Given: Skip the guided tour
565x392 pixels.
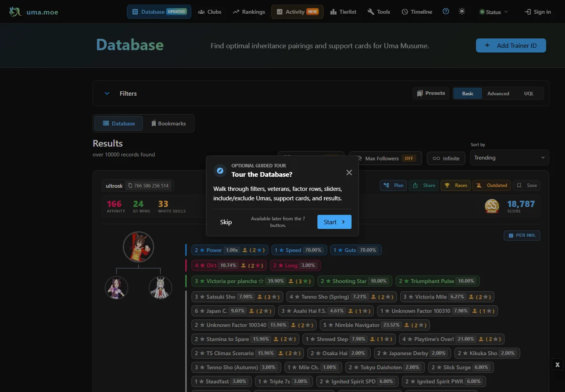Looking at the screenshot, I should coord(226,222).
